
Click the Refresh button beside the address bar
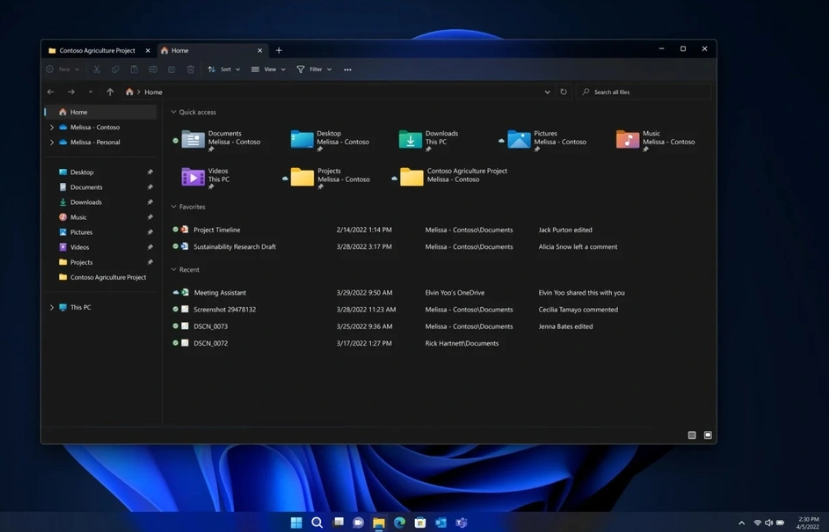563,92
